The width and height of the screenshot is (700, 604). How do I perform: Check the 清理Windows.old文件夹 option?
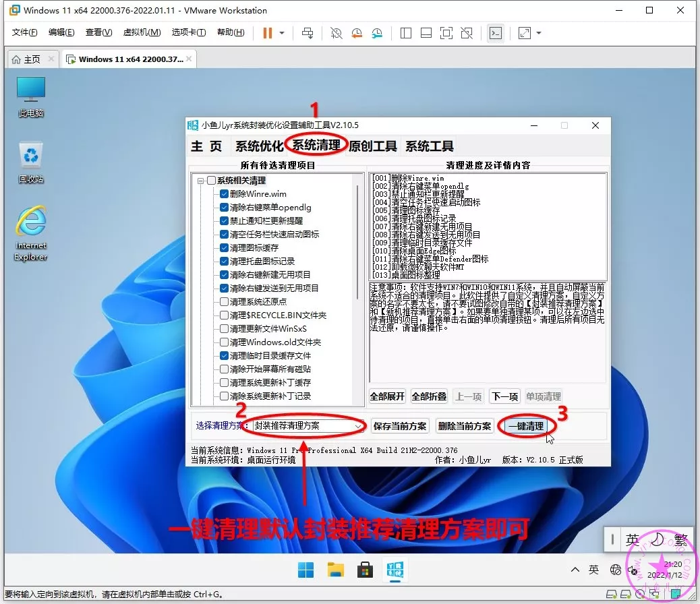(225, 342)
